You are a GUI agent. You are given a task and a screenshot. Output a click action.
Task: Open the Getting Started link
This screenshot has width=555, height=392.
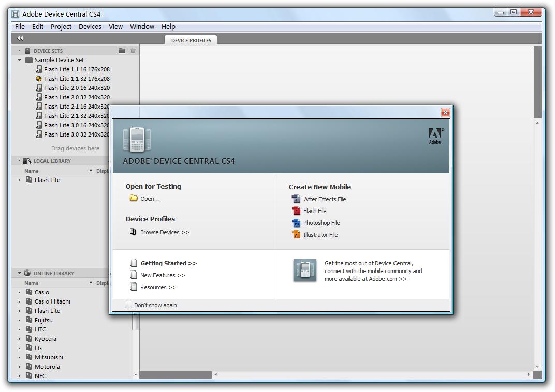168,263
